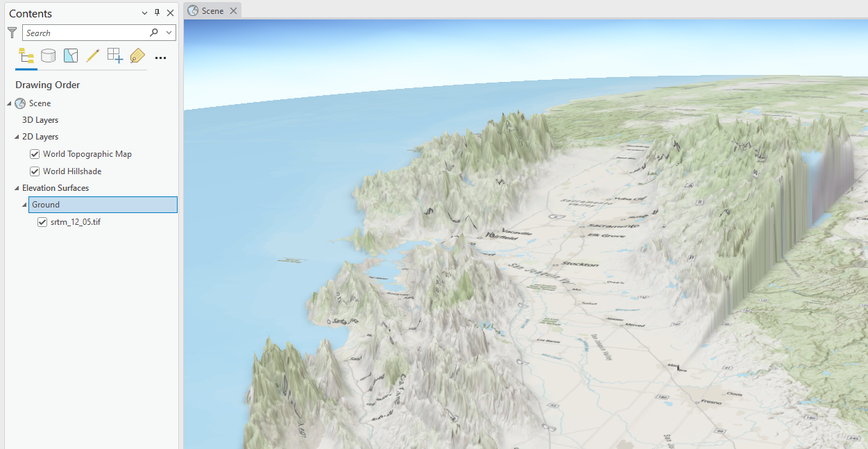Open the List By Snapping view
Image resolution: width=868 pixels, height=449 pixels.
click(x=114, y=56)
